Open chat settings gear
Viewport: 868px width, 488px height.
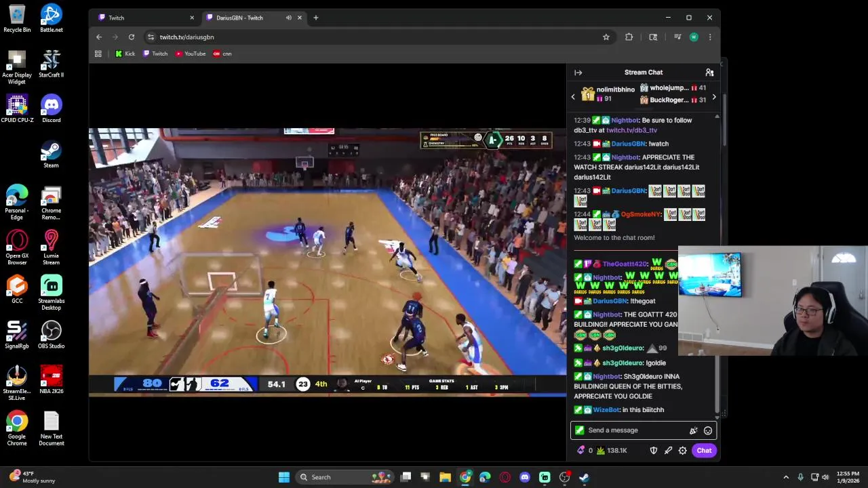(682, 451)
